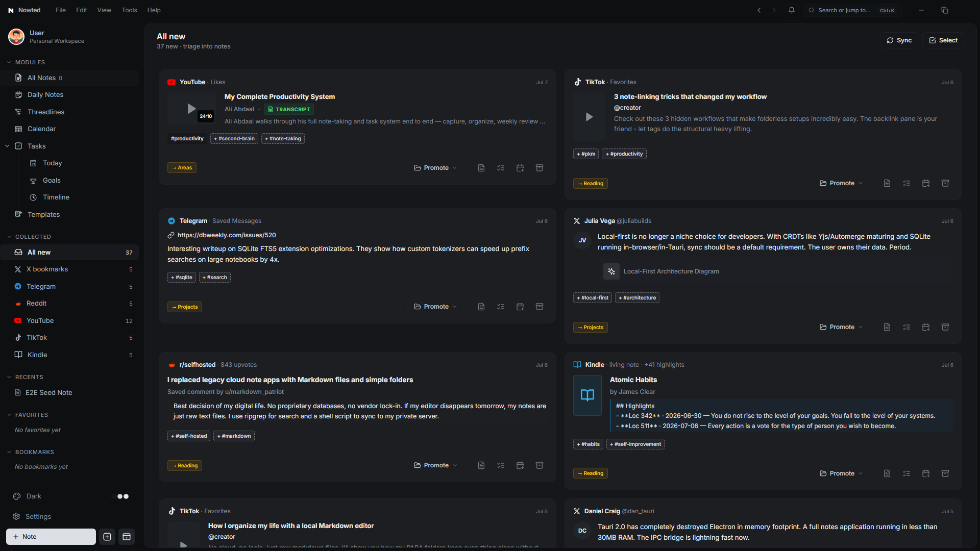Viewport: 980px width, 551px height.
Task: Play the TikTok note-linking tricks video
Action: (589, 117)
